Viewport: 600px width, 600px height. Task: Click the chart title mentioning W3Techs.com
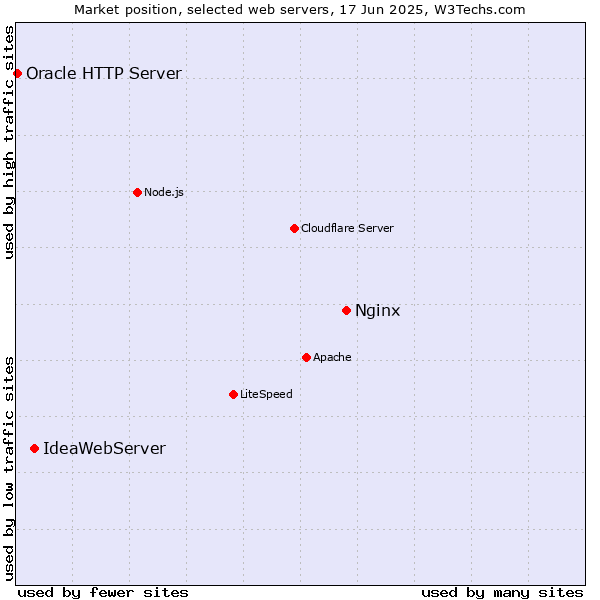(300, 10)
